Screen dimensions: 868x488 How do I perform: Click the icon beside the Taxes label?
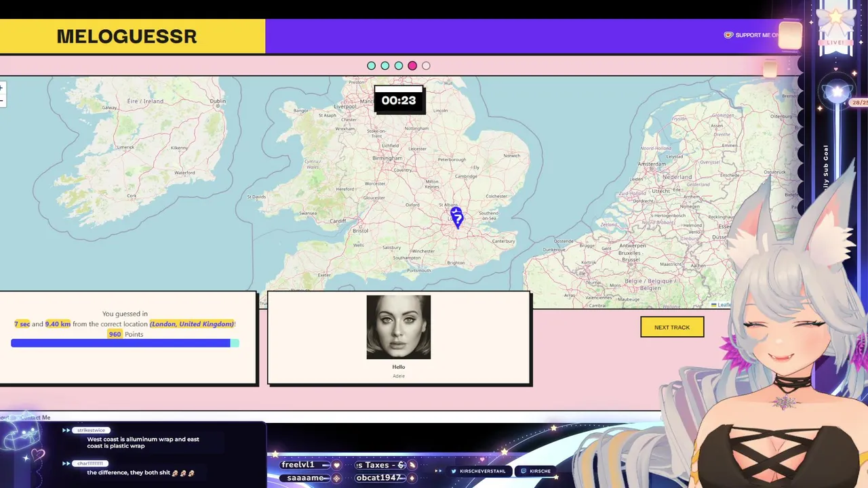pos(412,465)
